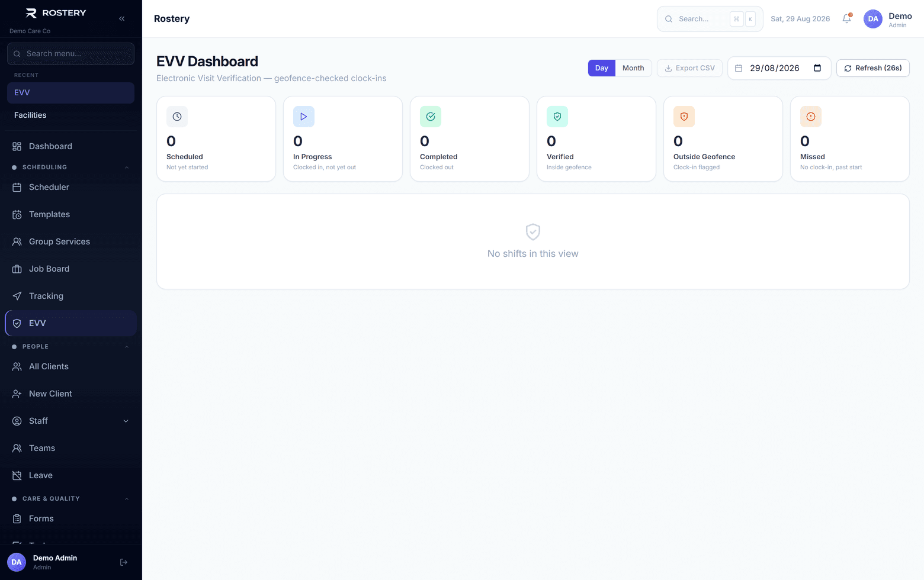
Task: Focus the top Search box
Action: pyautogui.click(x=710, y=19)
